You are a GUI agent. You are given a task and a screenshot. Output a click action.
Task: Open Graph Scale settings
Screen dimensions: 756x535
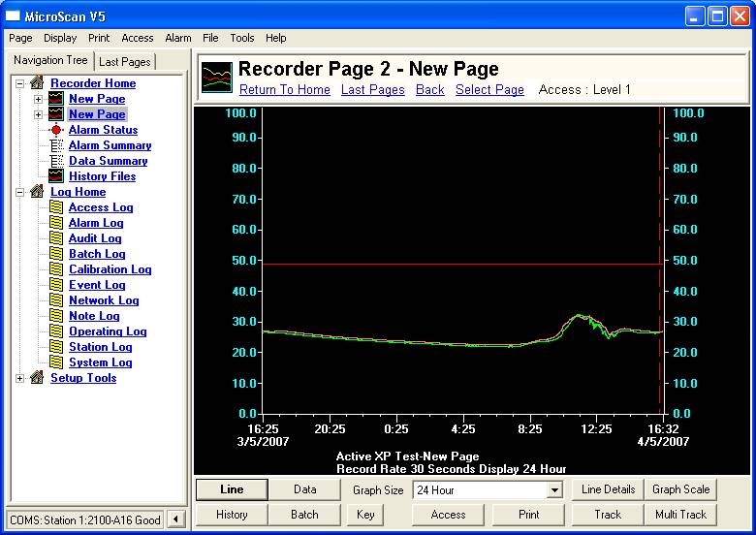click(x=680, y=489)
